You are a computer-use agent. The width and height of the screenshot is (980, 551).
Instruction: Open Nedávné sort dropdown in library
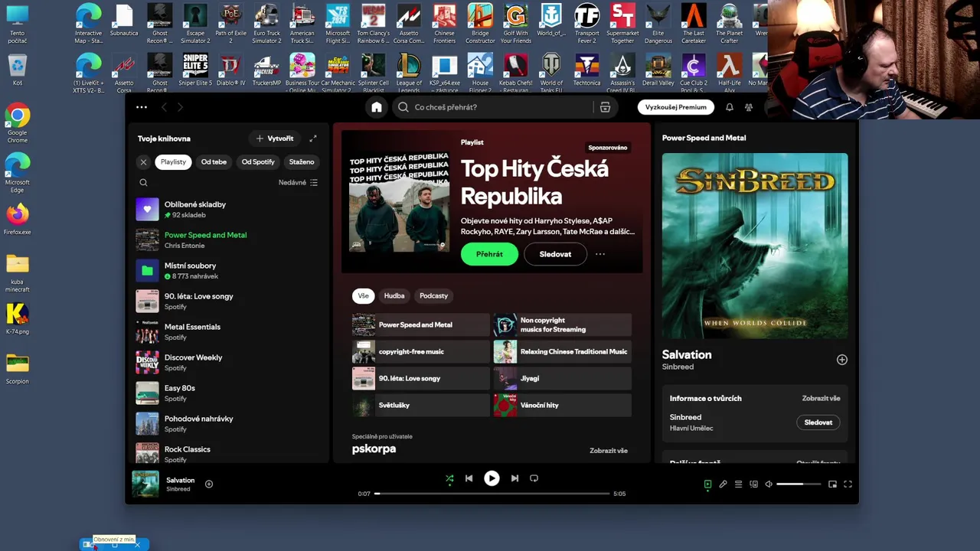[298, 183]
